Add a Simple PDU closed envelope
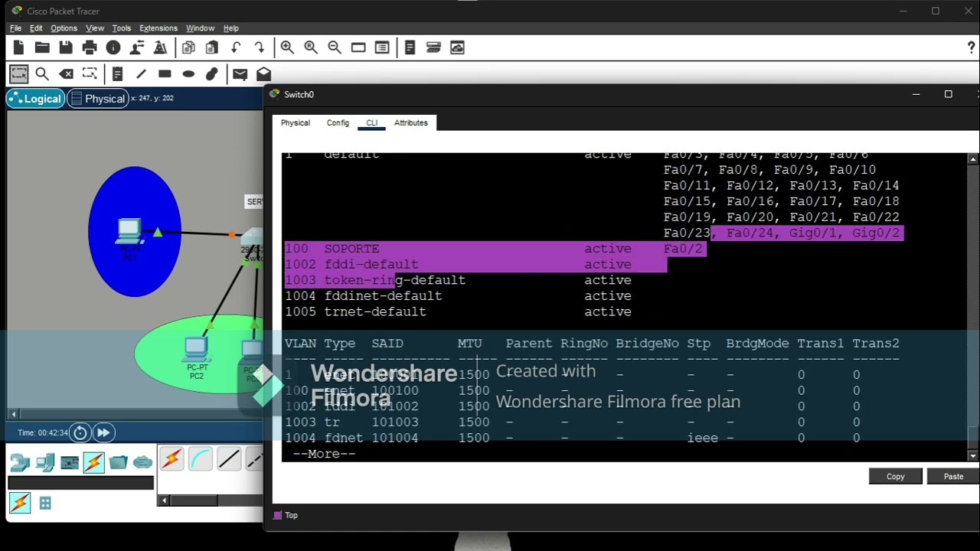 point(240,73)
